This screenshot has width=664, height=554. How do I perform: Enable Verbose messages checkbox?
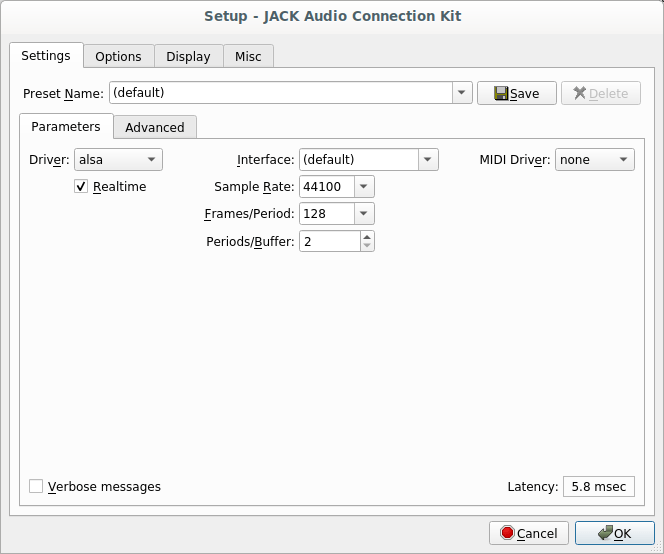37,487
